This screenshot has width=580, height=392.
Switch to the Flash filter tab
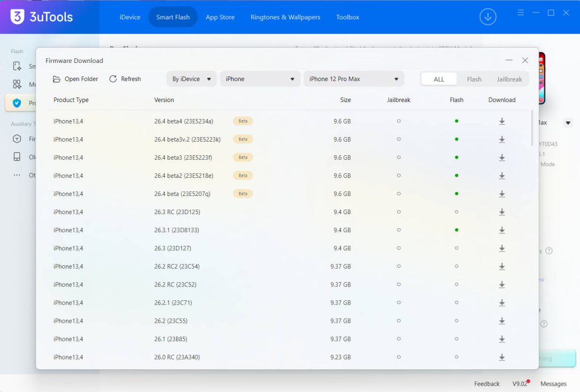point(474,79)
